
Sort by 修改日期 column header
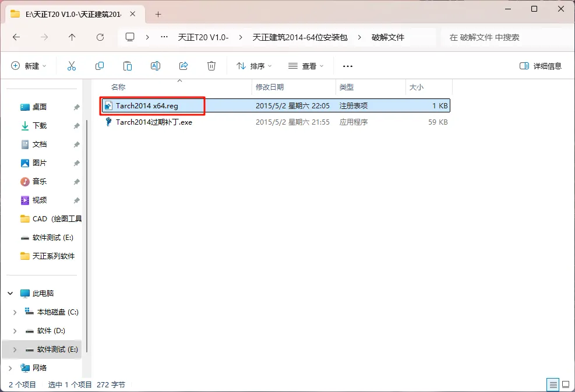[x=270, y=87]
